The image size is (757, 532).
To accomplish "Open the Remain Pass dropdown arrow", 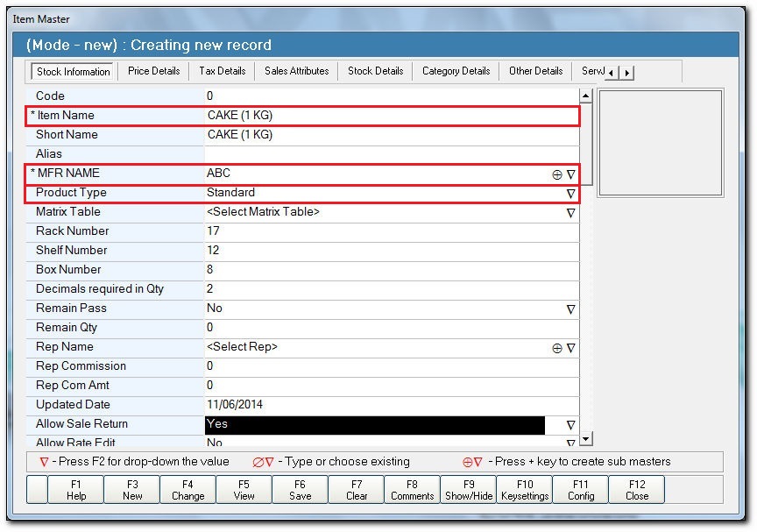I will click(x=570, y=309).
